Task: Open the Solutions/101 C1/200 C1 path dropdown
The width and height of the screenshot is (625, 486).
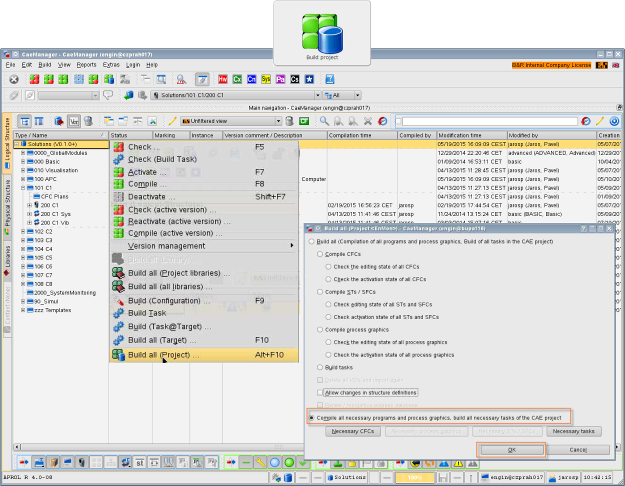Action: pyautogui.click(x=318, y=95)
